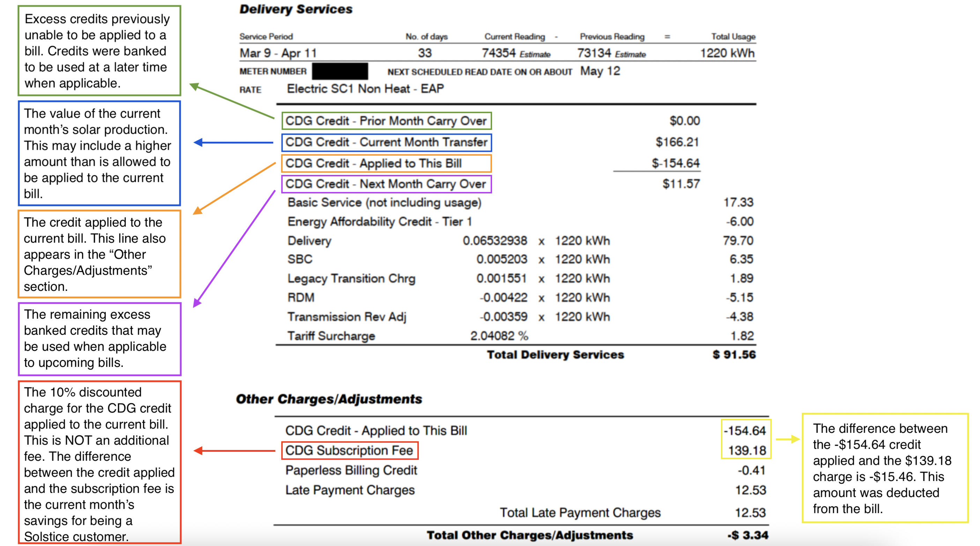Click the 'Late Payment Charges' line
980x546 pixels.
pos(350,490)
